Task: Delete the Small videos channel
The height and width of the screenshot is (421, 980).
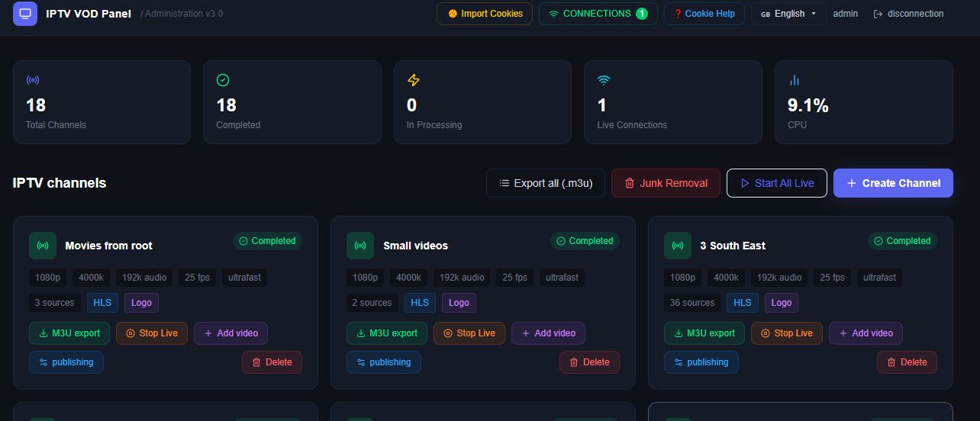Action: click(589, 362)
